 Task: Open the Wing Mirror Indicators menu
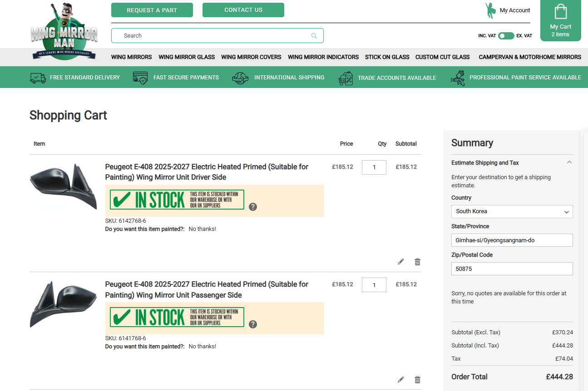tap(323, 57)
